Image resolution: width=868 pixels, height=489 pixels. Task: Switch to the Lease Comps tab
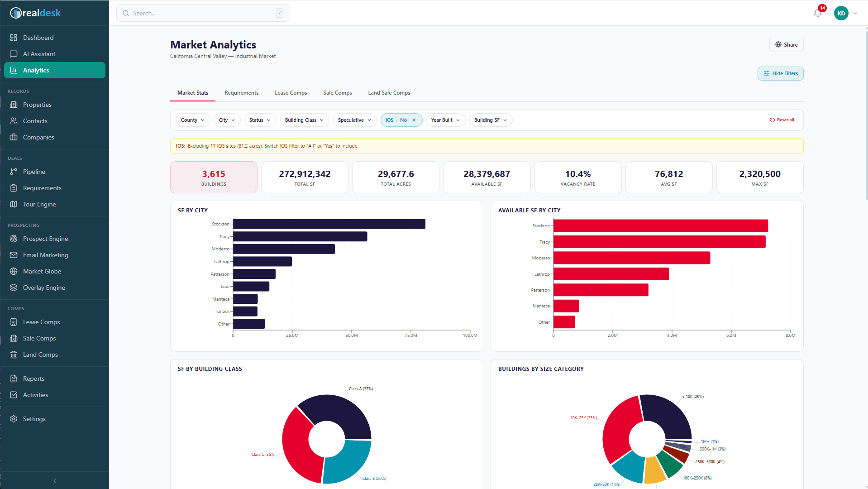291,93
